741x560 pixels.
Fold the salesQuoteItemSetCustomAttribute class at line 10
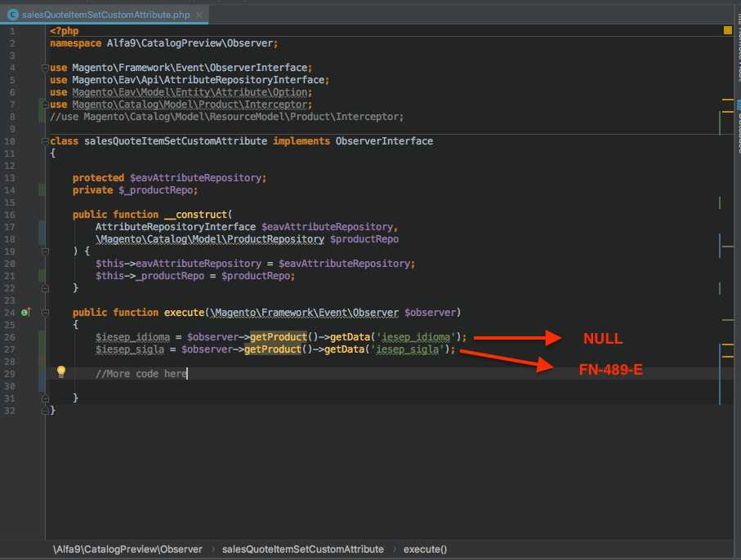[44, 141]
